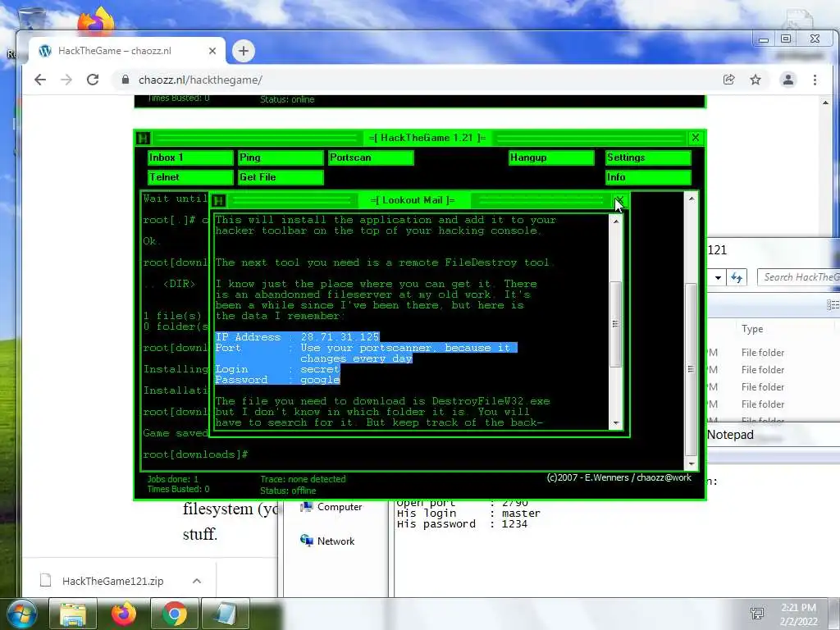Screen dimensions: 840x630
Task: Click the Lookout Mail scrollbar thumb
Action: (x=616, y=324)
